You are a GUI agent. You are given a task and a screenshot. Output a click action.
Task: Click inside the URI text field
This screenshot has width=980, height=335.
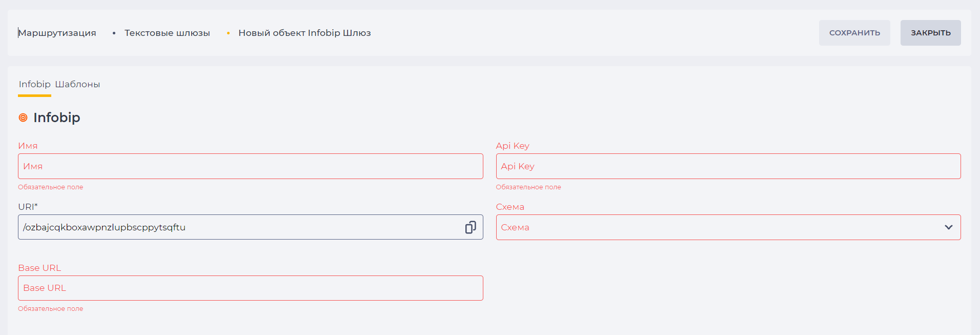(241, 227)
